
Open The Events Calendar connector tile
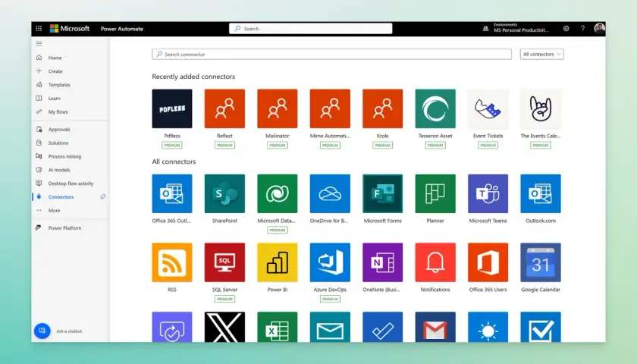point(540,108)
